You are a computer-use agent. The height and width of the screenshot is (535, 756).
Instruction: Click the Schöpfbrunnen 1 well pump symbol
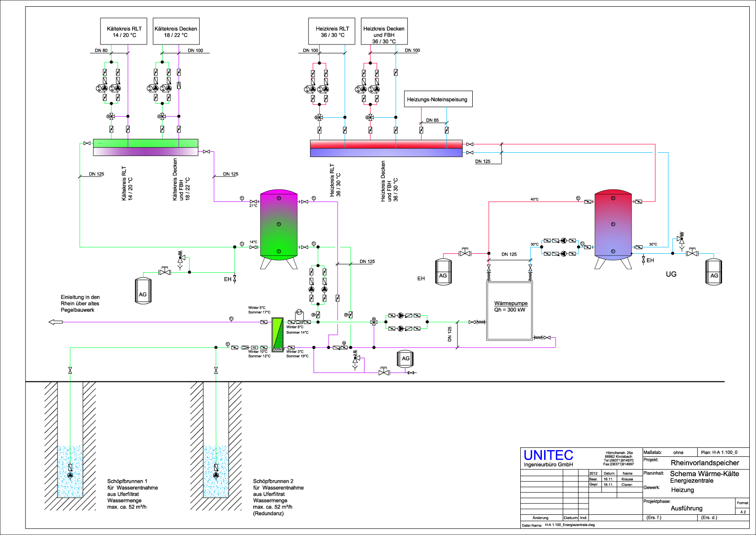[70, 475]
